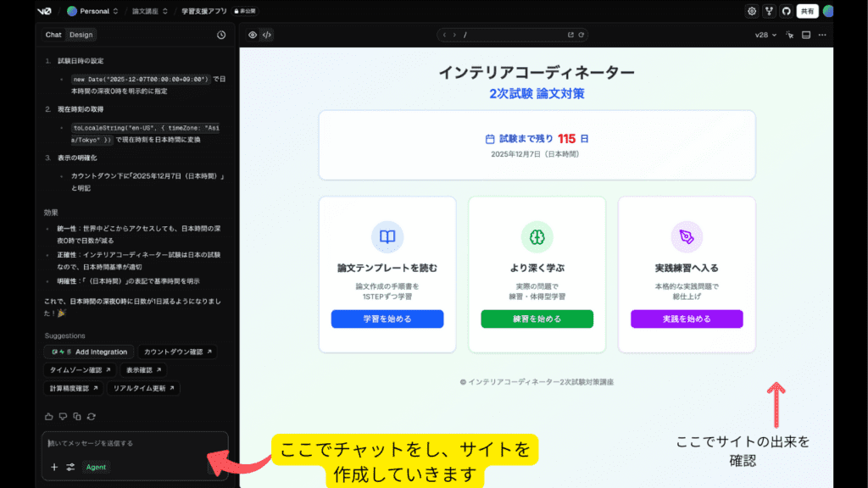Select the Chat tab
Viewport: 868px width, 488px height.
(53, 35)
